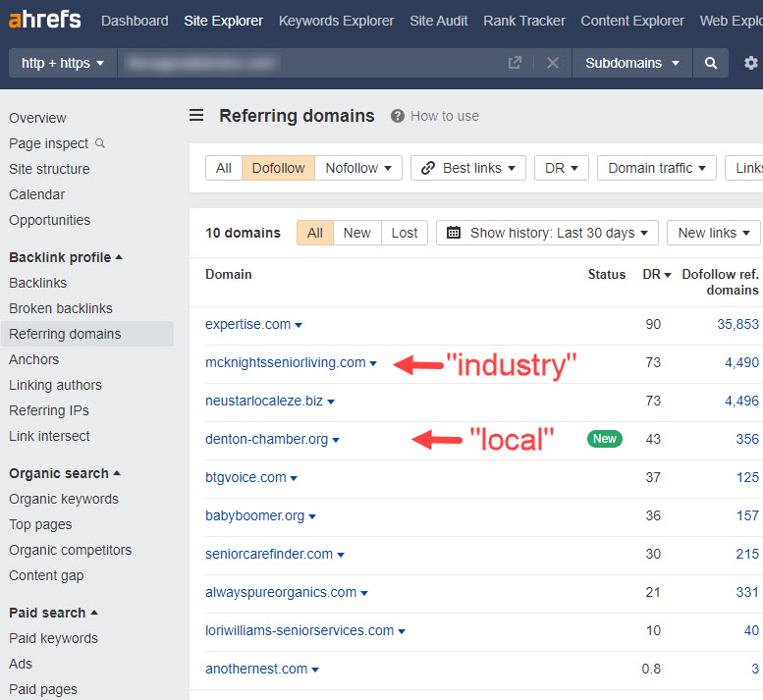Screen dimensions: 763x700
Task: Go to Dashboard
Action: pyautogui.click(x=135, y=21)
